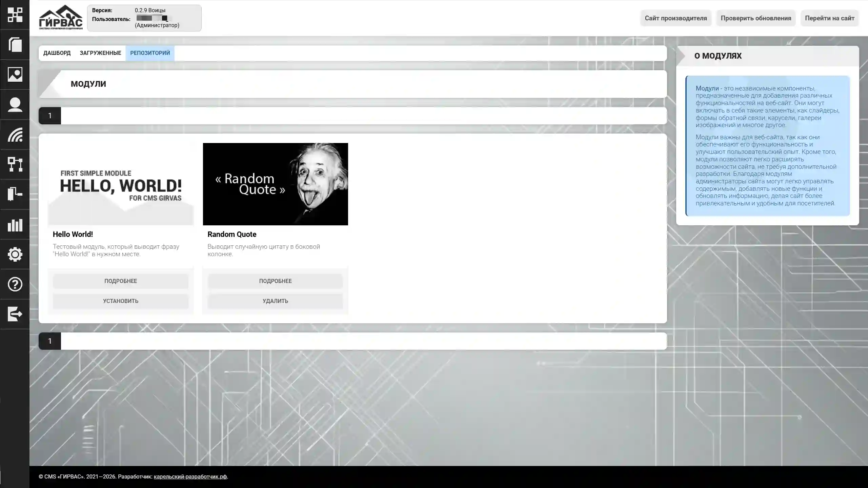
Task: Open the pages icon in sidebar
Action: 15,45
